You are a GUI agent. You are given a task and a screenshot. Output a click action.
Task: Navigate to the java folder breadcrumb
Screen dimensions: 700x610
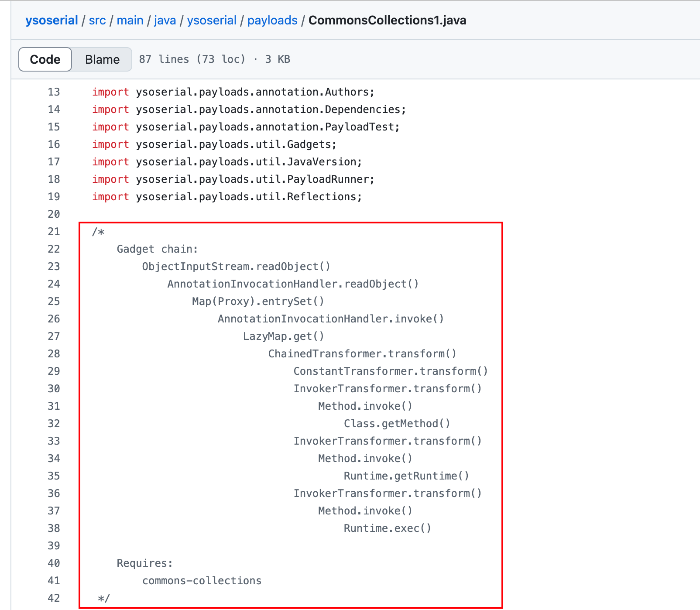(165, 21)
